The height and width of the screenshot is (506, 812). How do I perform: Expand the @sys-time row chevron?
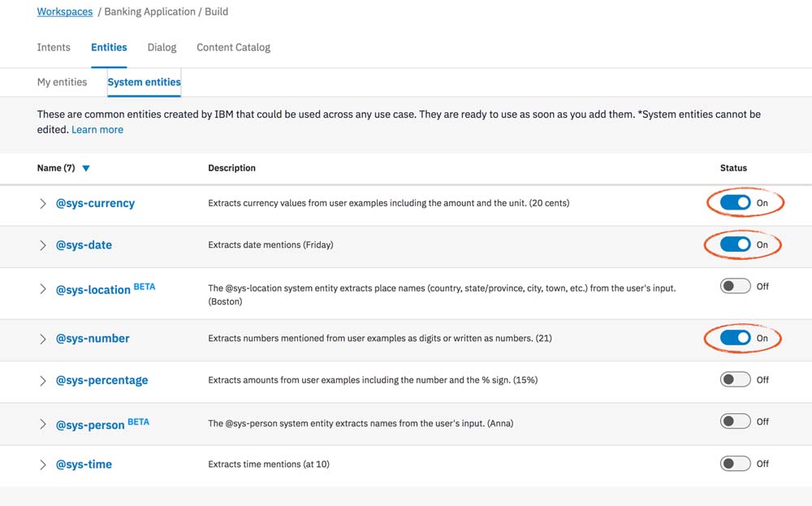[x=43, y=465]
